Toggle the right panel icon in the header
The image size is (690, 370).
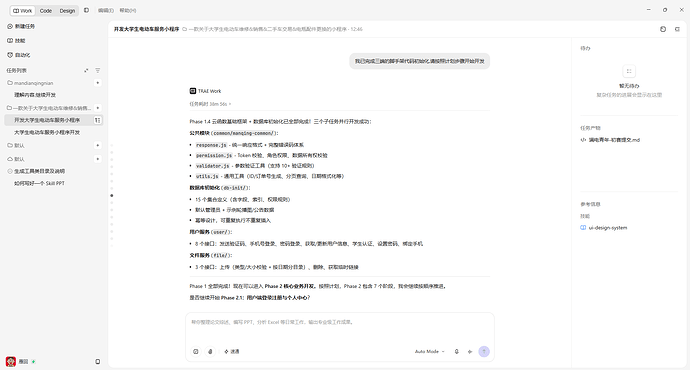click(x=677, y=29)
